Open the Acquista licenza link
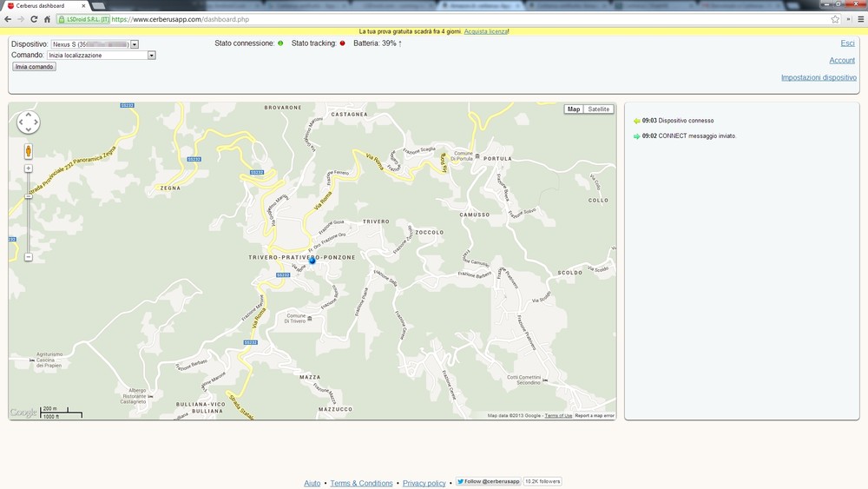868x489 pixels. 486,31
